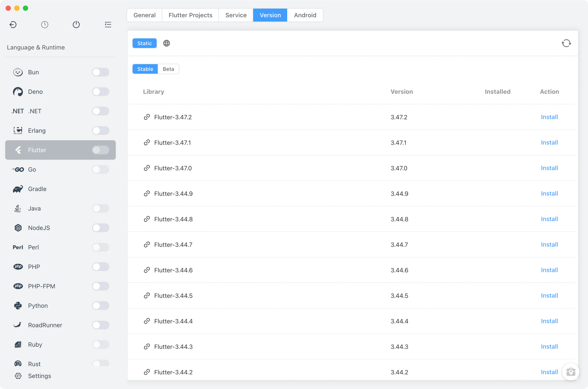
Task: Install Flutter-3.44.2
Action: (x=549, y=372)
